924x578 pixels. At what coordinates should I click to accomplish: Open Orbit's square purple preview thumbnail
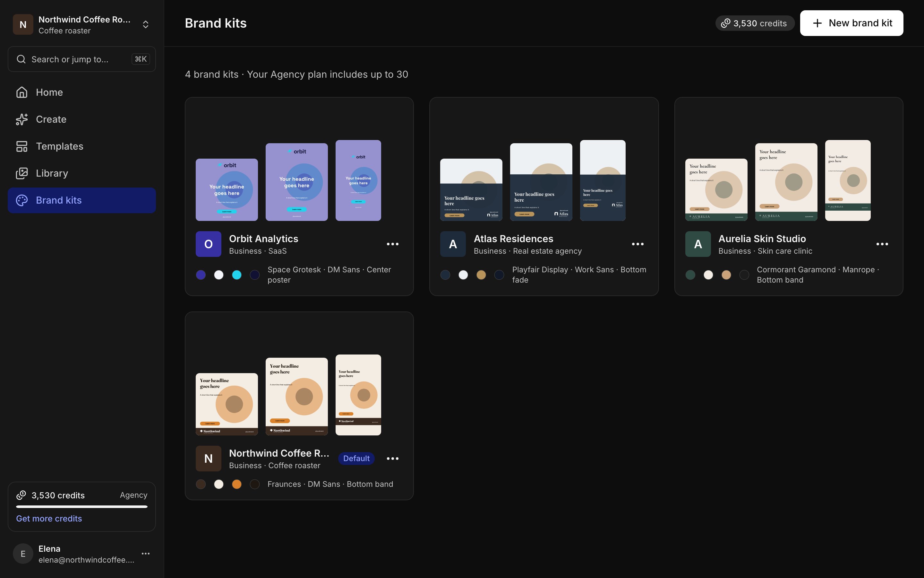click(227, 189)
